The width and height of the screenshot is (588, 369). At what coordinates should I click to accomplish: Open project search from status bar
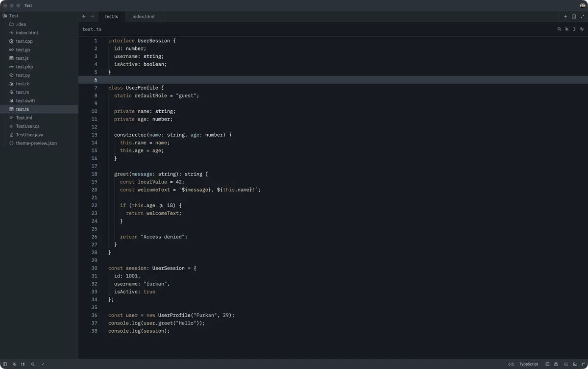coord(33,364)
